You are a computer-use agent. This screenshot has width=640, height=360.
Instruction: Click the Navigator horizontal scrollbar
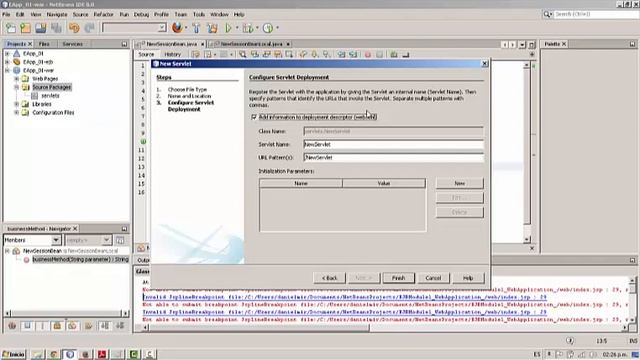[x=66, y=313]
